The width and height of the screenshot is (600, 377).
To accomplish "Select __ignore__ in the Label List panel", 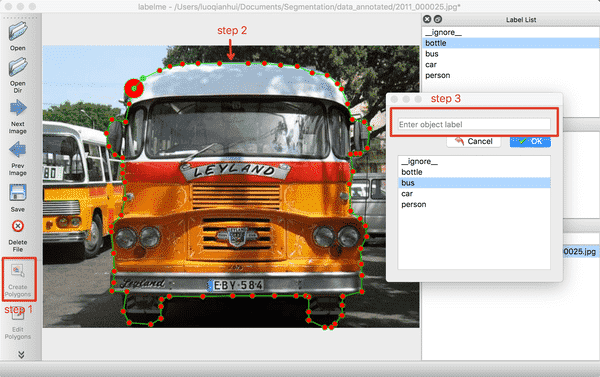I will 511,33.
